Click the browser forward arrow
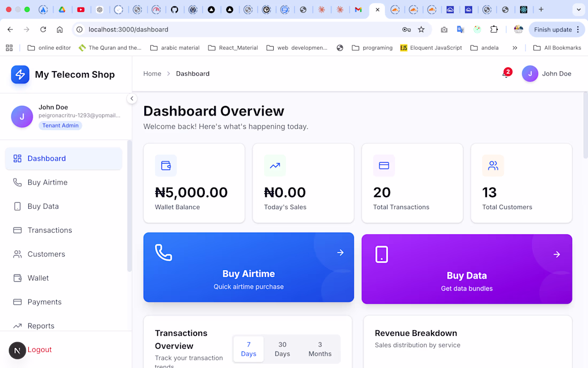 (26, 29)
